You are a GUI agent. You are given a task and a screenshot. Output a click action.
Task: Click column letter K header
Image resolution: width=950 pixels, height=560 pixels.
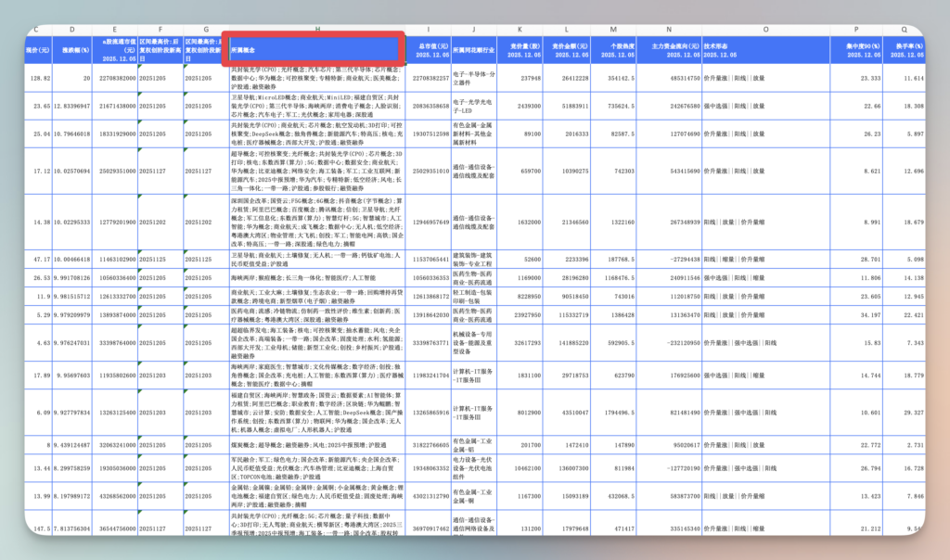[x=520, y=29]
